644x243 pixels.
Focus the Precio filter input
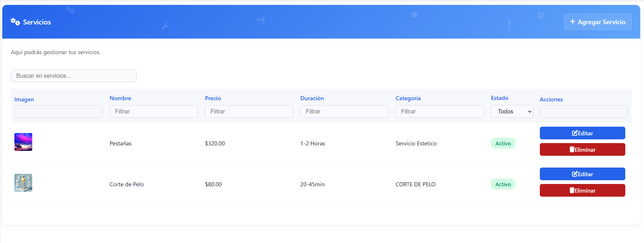pos(249,111)
